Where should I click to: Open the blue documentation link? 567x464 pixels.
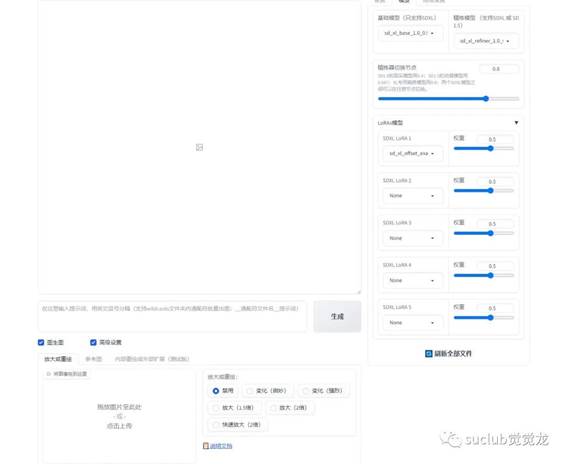221,446
